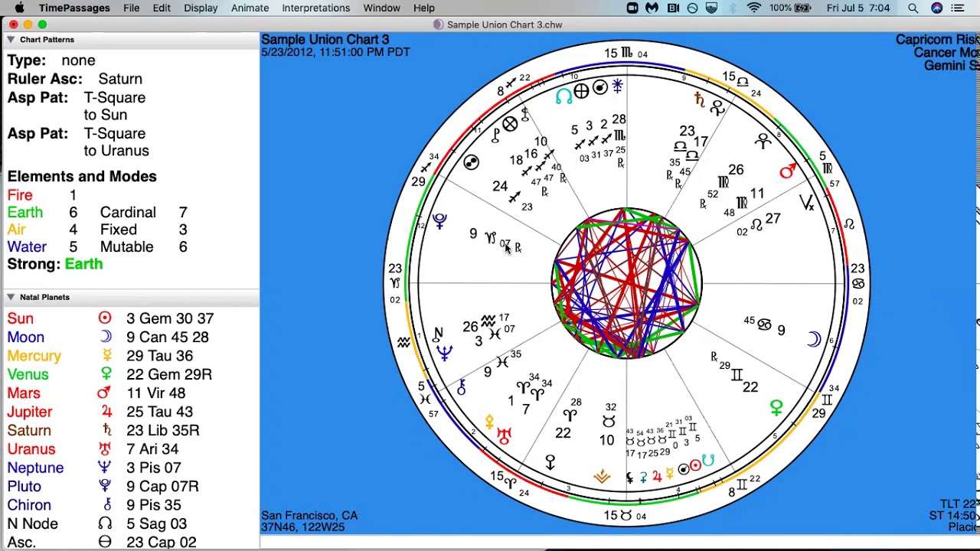Open the Display menu
980x551 pixels.
(201, 8)
